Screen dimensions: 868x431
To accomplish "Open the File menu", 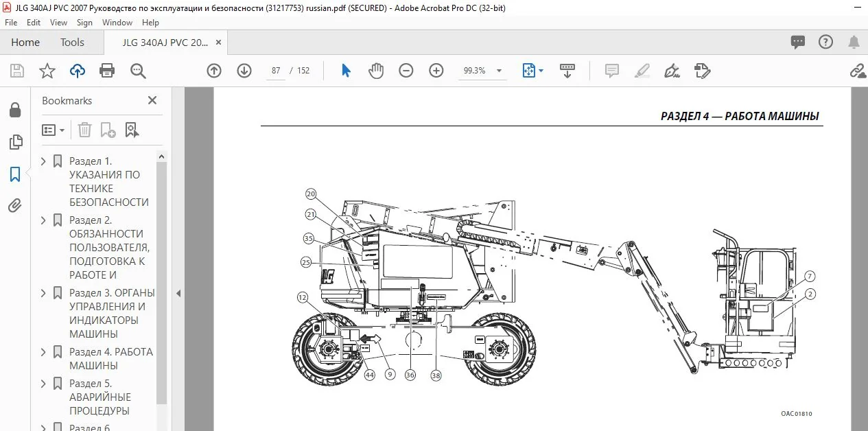I will click(x=11, y=22).
